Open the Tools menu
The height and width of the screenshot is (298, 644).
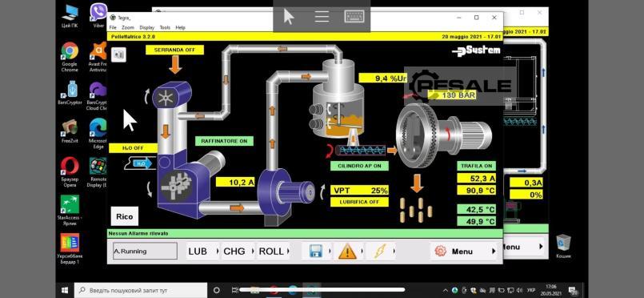[165, 27]
